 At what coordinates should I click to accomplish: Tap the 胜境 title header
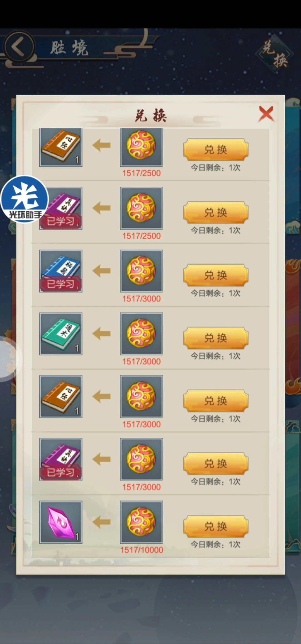click(x=69, y=48)
